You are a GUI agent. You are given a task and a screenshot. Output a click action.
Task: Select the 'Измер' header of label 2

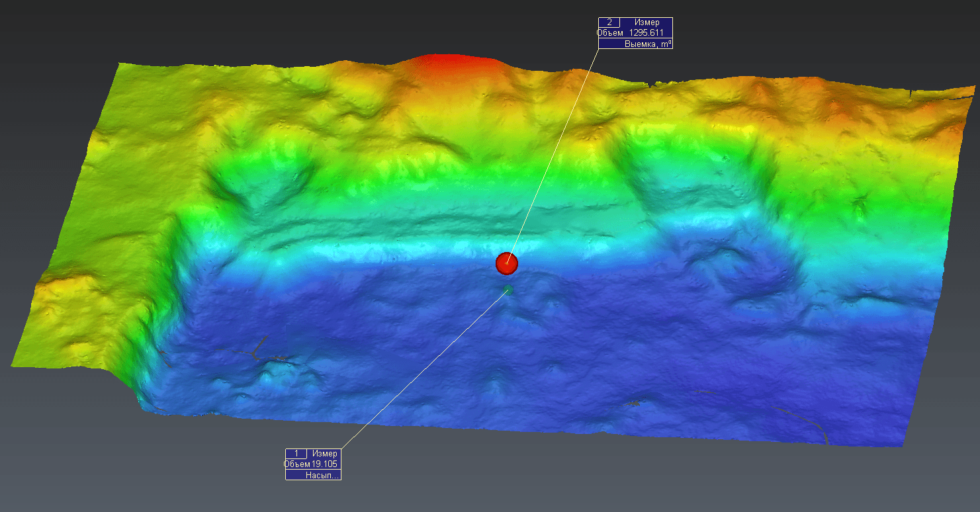click(x=646, y=22)
